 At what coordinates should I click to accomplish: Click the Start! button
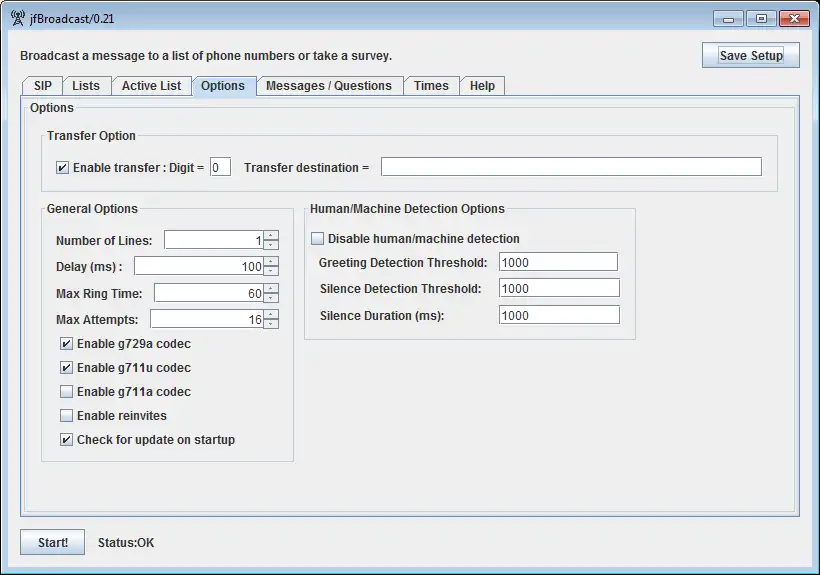click(x=52, y=543)
